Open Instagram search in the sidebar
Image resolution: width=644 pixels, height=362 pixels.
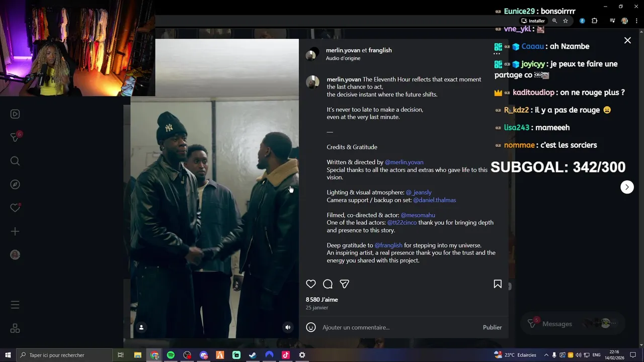click(15, 161)
